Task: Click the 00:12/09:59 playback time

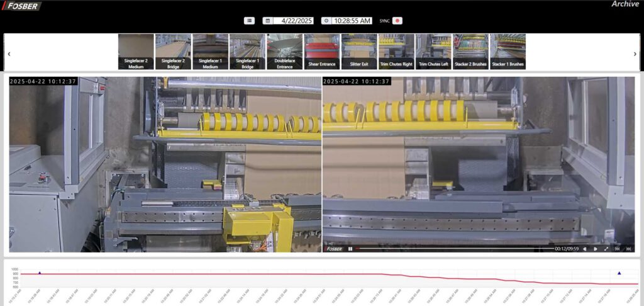Action: click(x=567, y=249)
